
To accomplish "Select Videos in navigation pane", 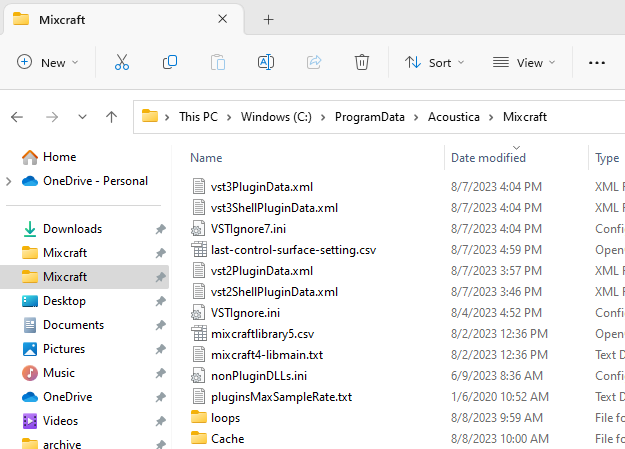I will pos(60,421).
